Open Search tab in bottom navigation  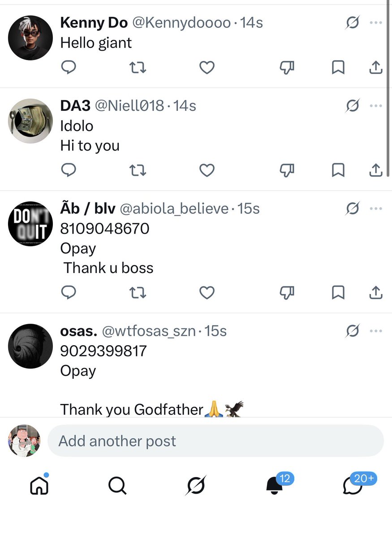(117, 486)
